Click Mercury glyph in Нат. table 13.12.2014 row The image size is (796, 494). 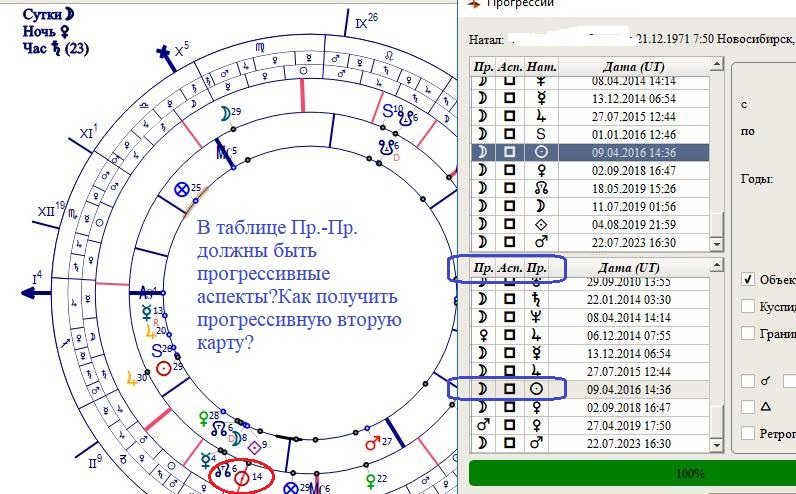pyautogui.click(x=541, y=98)
